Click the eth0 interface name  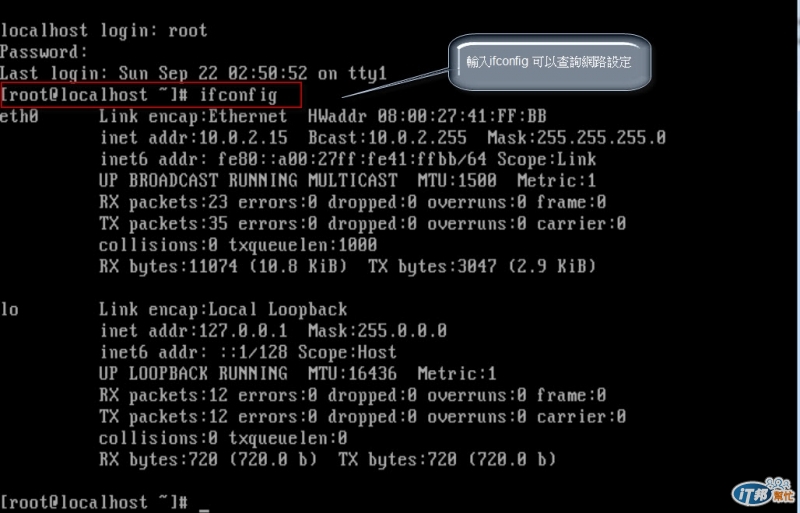(19, 116)
